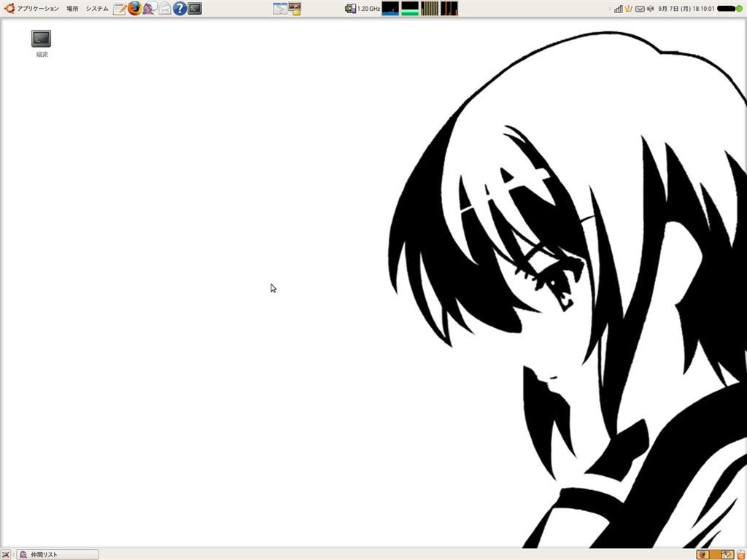Screen dimensions: 747x560
Task: Open the green memory usage graph
Action: coord(410,9)
